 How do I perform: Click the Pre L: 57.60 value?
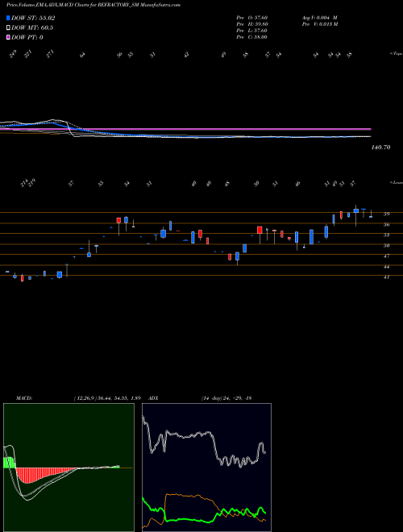click(251, 31)
